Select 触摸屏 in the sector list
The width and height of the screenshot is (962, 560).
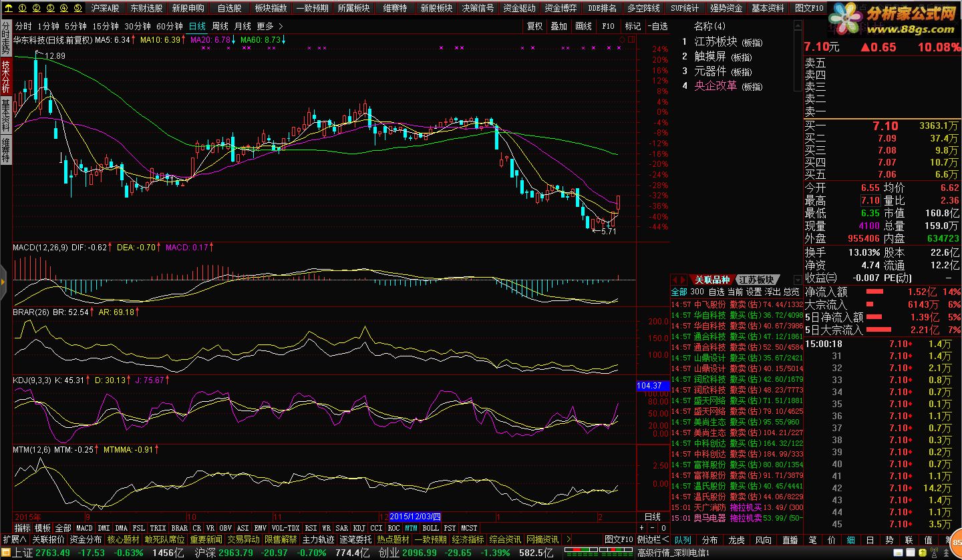(710, 57)
